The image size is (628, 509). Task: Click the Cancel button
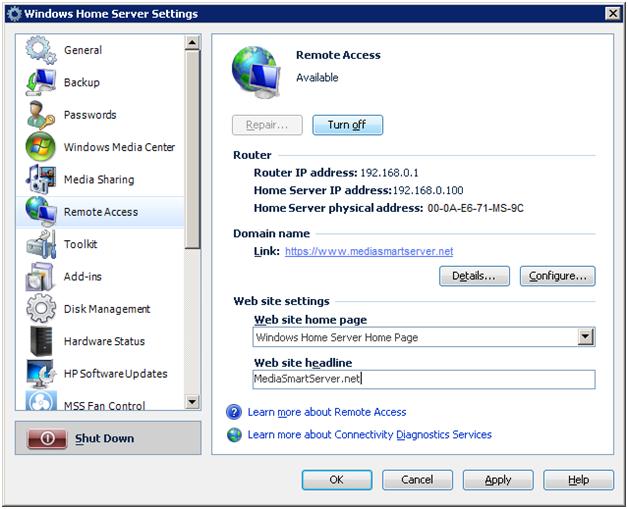(x=417, y=480)
